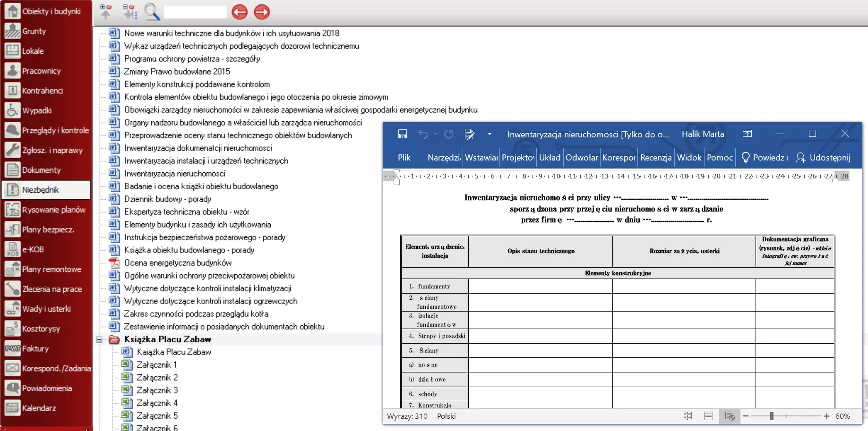
Task: Open Przeglądy i kontrole
Action: pos(46,130)
